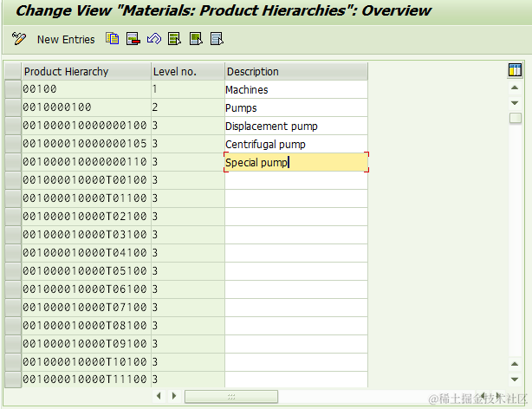Click the Undo Change icon

click(154, 39)
